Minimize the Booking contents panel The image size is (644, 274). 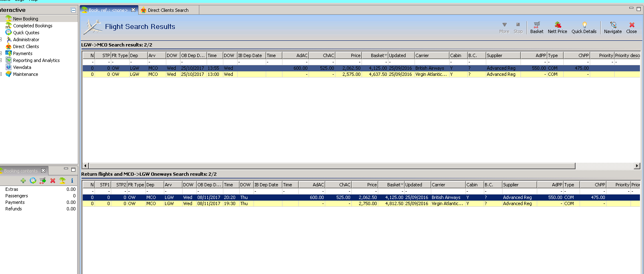66,169
